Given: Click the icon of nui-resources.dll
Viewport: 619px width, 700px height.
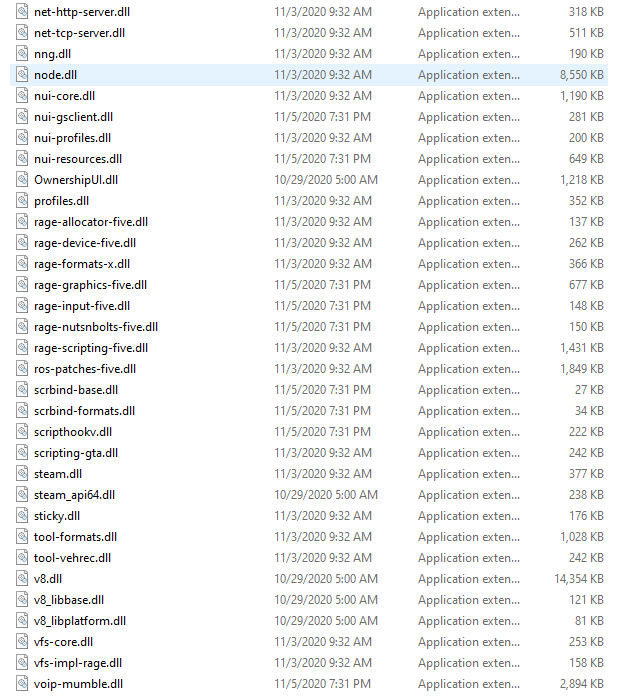Looking at the screenshot, I should (22, 158).
